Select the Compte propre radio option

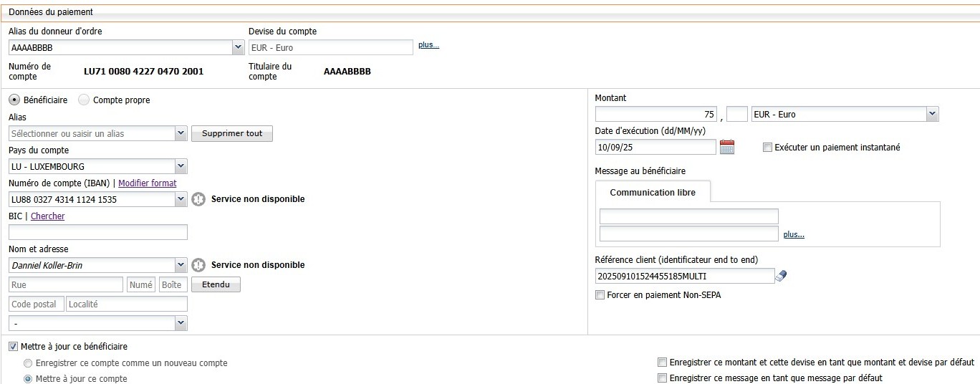click(84, 100)
